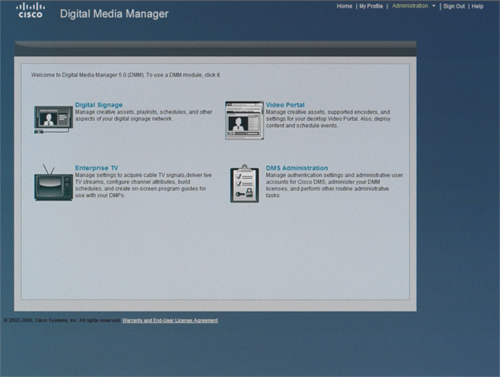Screen dimensions: 500x377
Task: Open the Digital Signage monitor icon
Action: pos(53,120)
